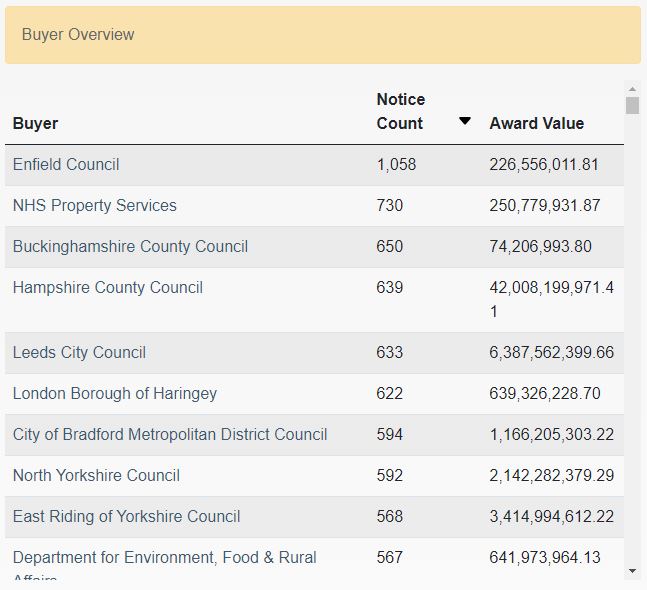Click award value 74,206,993.80
647x590 pixels.
(541, 246)
